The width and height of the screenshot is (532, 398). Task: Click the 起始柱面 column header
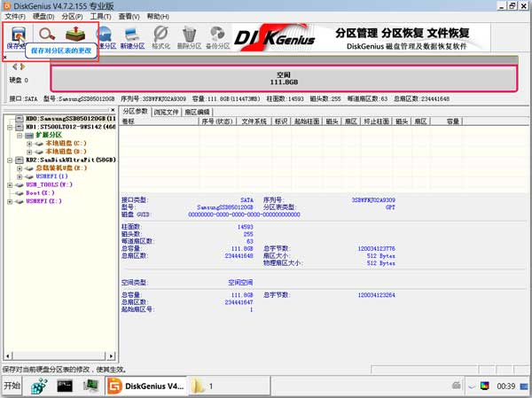(x=307, y=121)
